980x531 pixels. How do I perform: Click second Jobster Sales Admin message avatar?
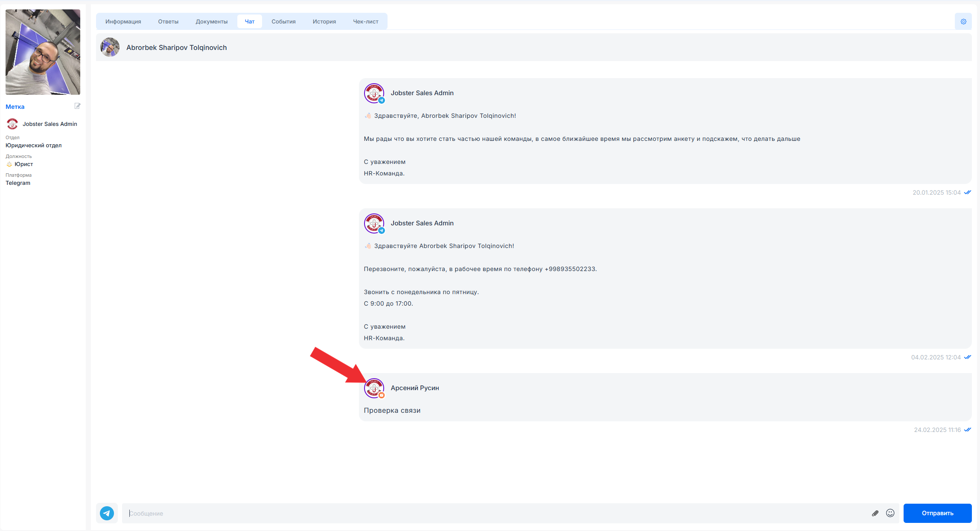374,223
